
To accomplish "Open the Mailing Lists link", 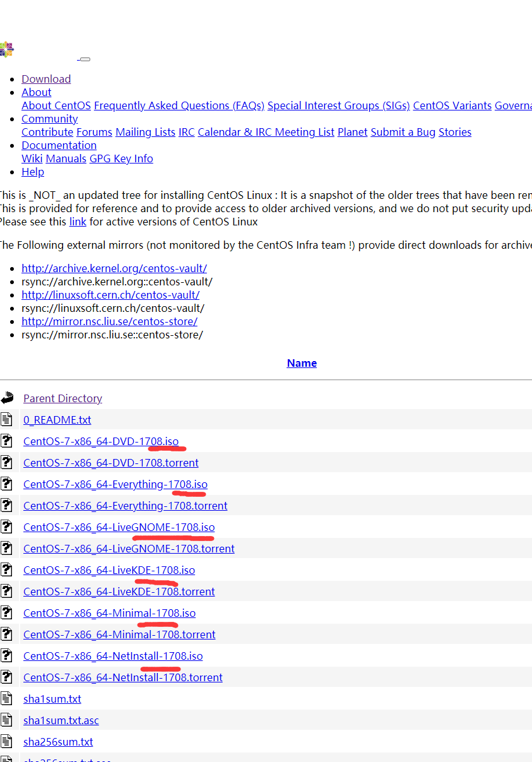I will pyautogui.click(x=145, y=132).
